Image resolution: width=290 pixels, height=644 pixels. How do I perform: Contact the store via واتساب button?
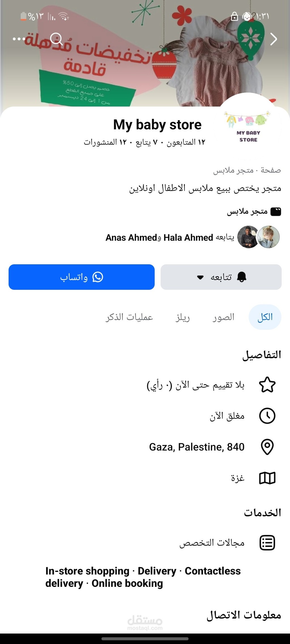[x=82, y=277]
